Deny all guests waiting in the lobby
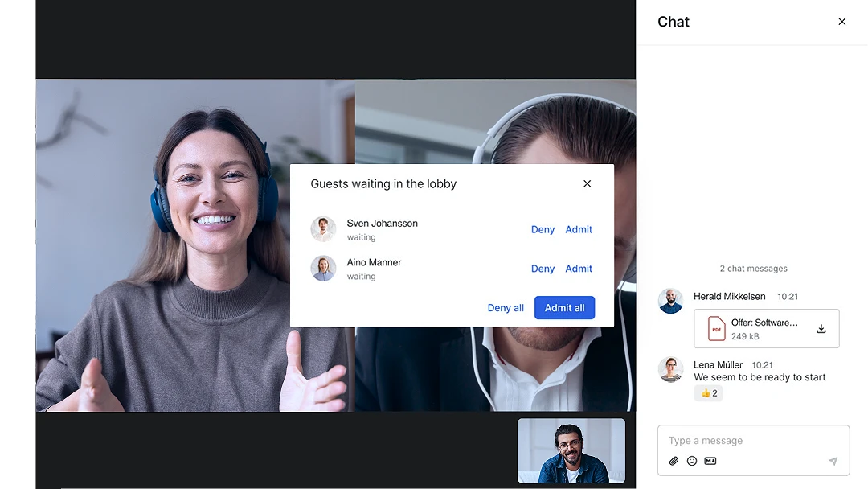 pyautogui.click(x=505, y=307)
